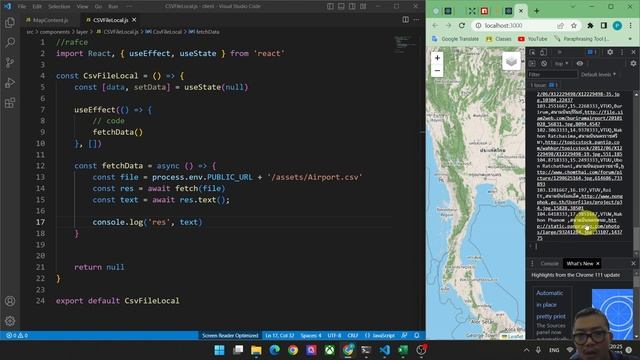
Task: Customize layout icon in VS Code title bar
Action: tap(363, 6)
